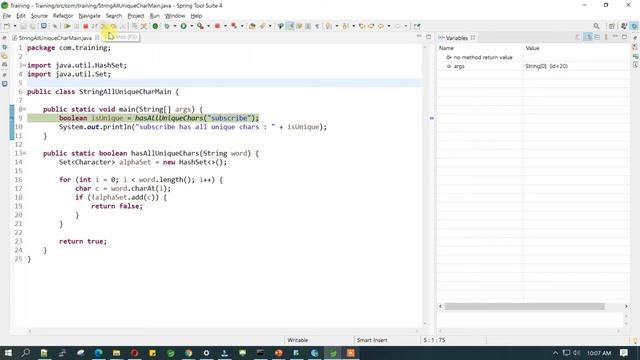Terminate the running debug session
Viewport: 640px width, 360px height.
tap(86, 26)
